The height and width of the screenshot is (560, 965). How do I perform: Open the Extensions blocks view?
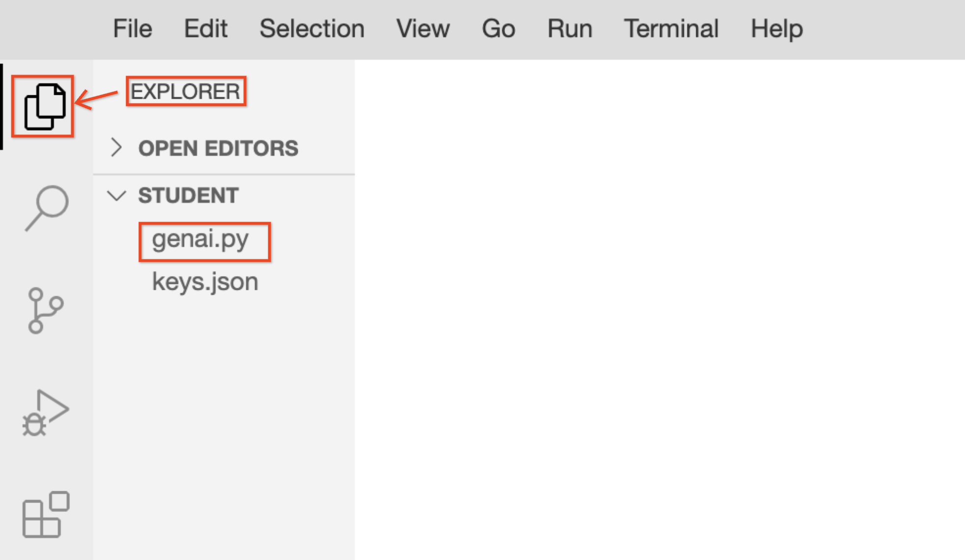click(x=46, y=514)
